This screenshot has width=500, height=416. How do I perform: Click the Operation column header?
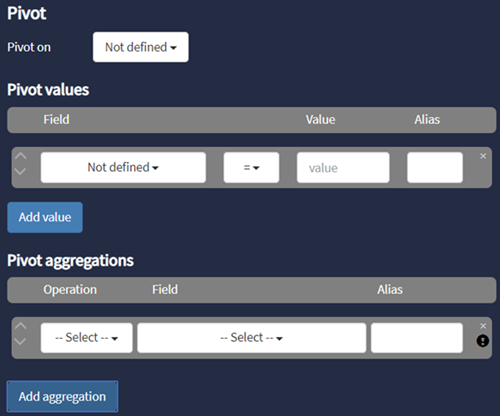coord(70,290)
